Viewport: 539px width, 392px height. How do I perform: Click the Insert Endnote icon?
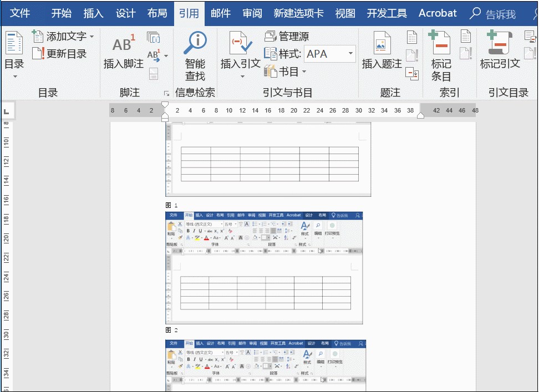pos(153,38)
